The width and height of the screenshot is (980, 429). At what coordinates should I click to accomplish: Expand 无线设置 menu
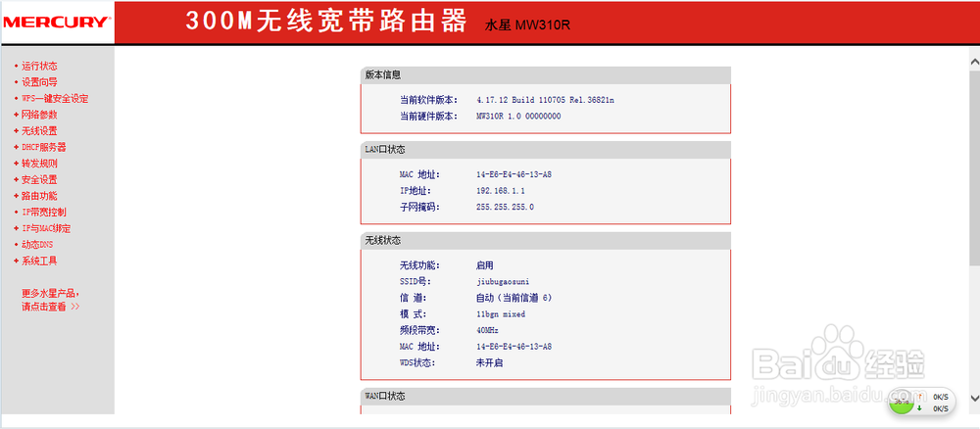coord(39,130)
